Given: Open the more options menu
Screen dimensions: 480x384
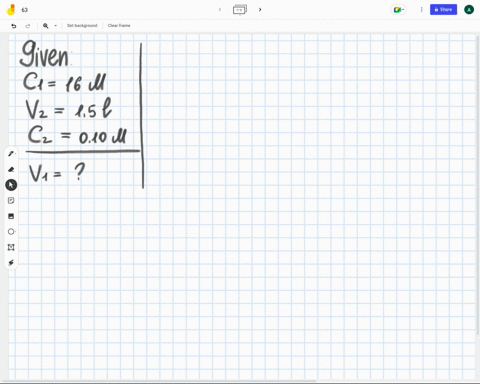Looking at the screenshot, I should [421, 10].
